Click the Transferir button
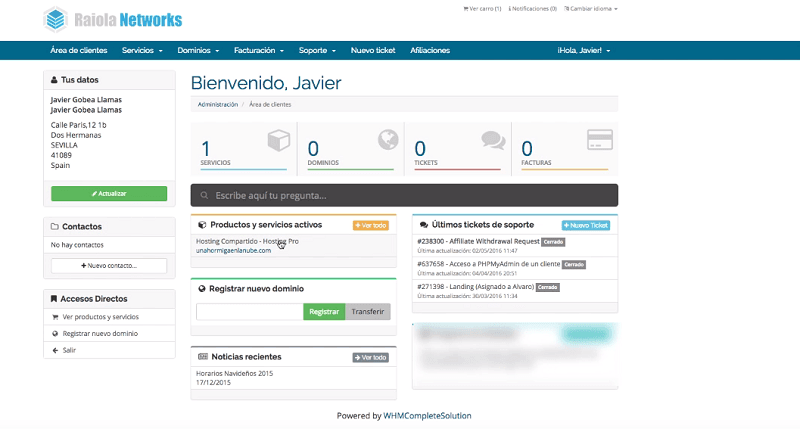The height and width of the screenshot is (429, 800). point(368,312)
